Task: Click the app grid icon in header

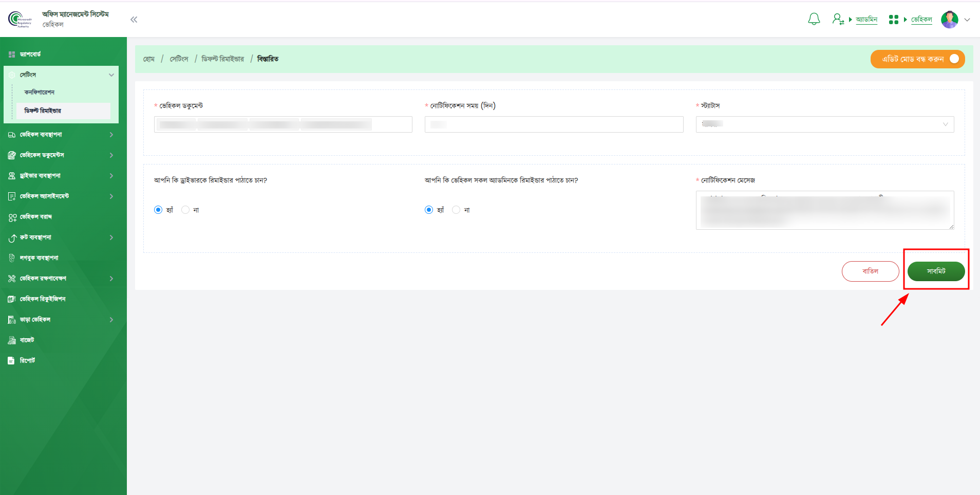Action: point(893,20)
